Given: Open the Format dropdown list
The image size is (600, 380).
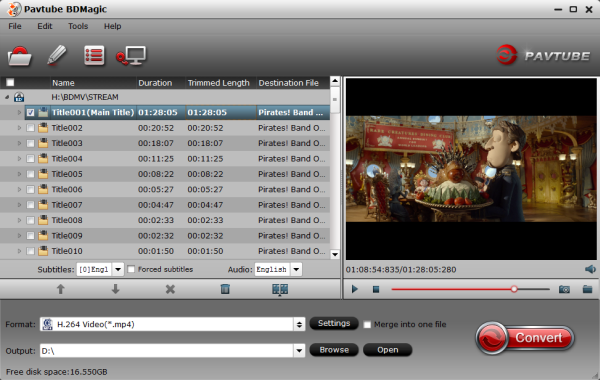Looking at the screenshot, I should pyautogui.click(x=299, y=325).
